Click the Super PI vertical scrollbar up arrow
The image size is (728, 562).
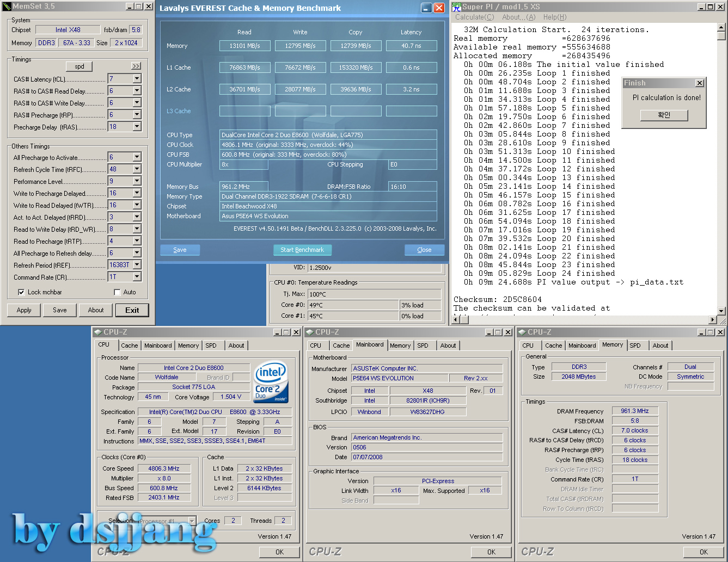click(x=721, y=27)
